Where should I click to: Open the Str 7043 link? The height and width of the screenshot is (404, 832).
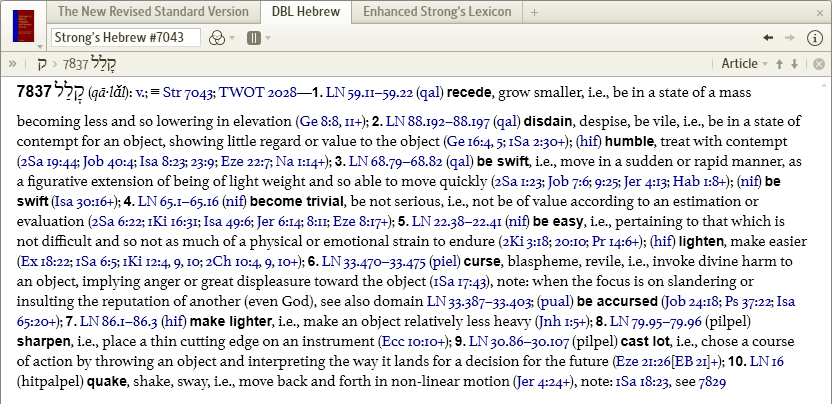[x=188, y=93]
